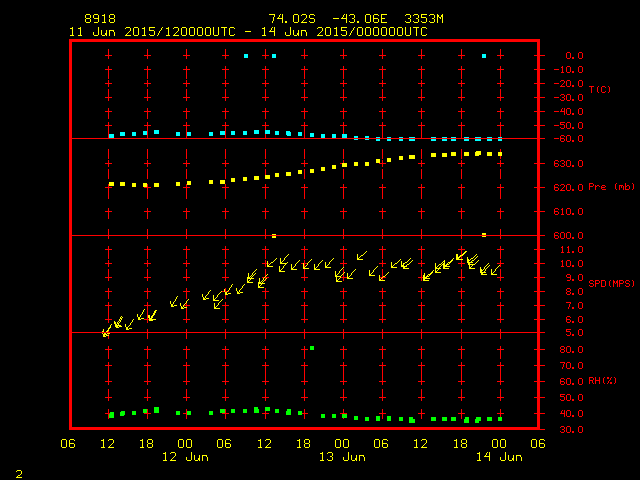Click the -50.0 temperature tick label
Viewport: 640px width, 480px height.
(569, 125)
